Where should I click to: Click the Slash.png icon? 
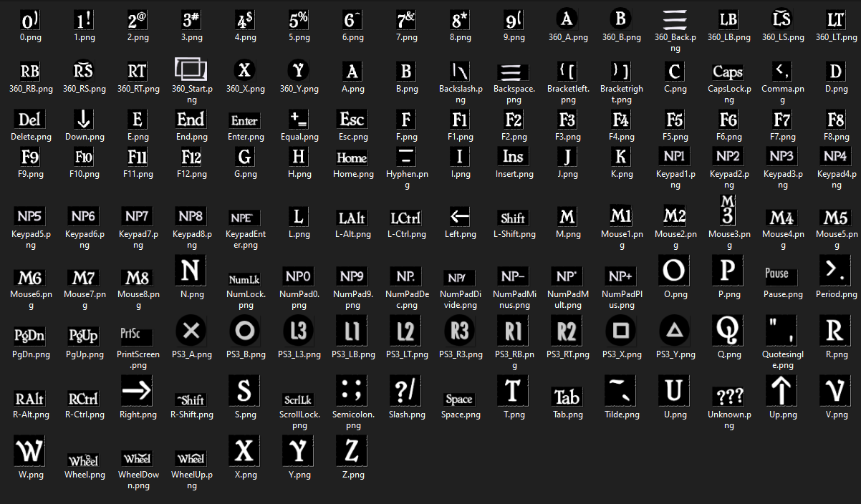[x=405, y=391]
